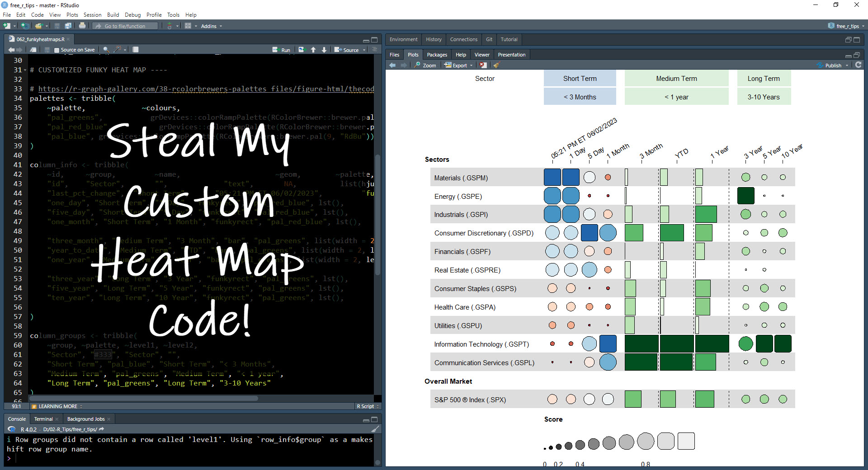
Task: Remove the current plot red X
Action: pos(483,65)
